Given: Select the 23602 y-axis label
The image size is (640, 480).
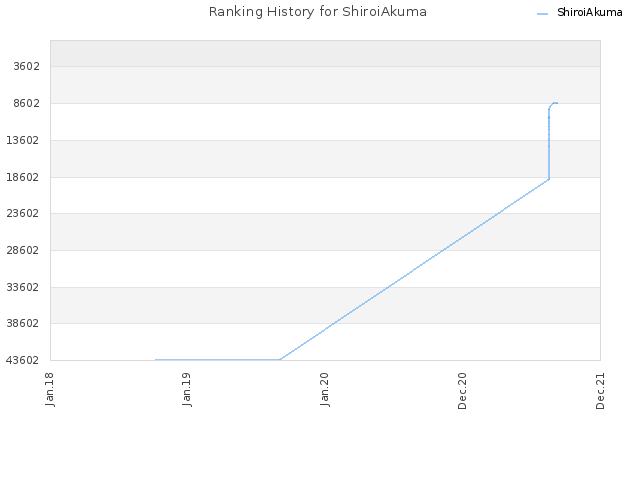Looking at the screenshot, I should pyautogui.click(x=23, y=213).
